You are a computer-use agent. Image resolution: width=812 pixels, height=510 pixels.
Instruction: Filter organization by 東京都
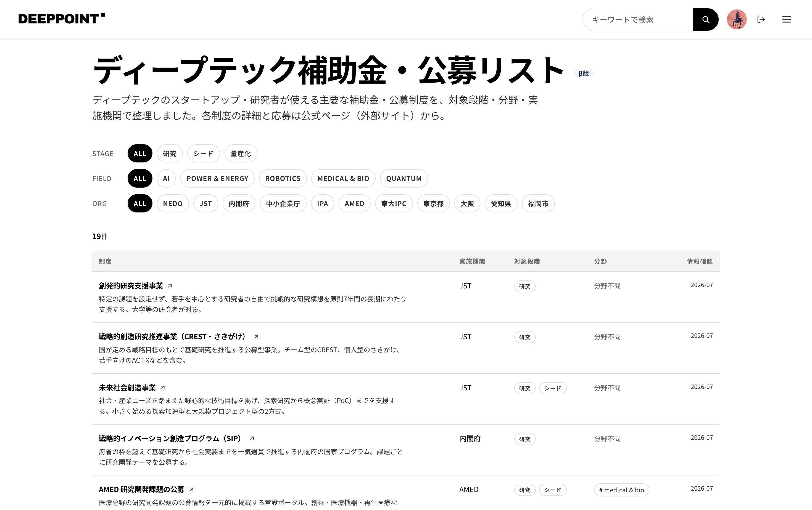click(x=434, y=203)
